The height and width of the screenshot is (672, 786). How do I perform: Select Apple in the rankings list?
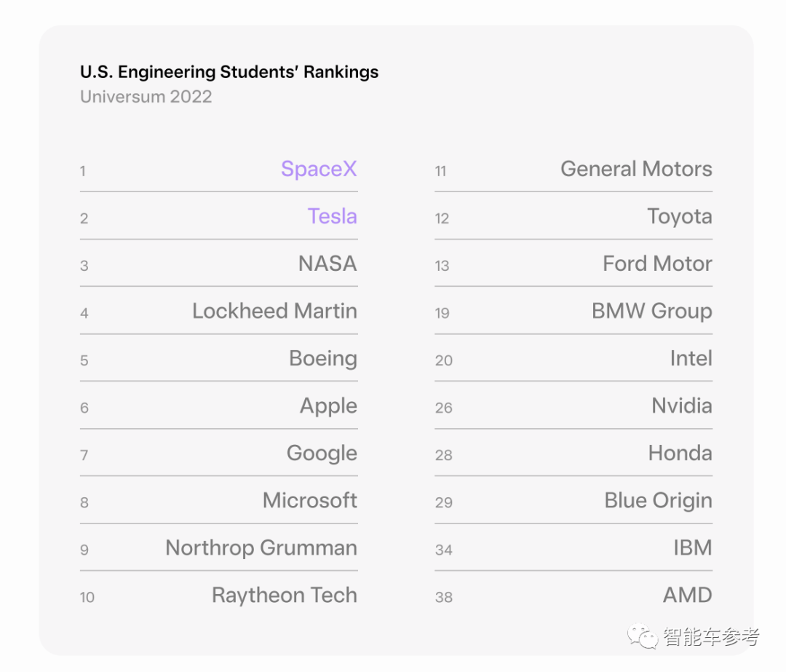(328, 406)
